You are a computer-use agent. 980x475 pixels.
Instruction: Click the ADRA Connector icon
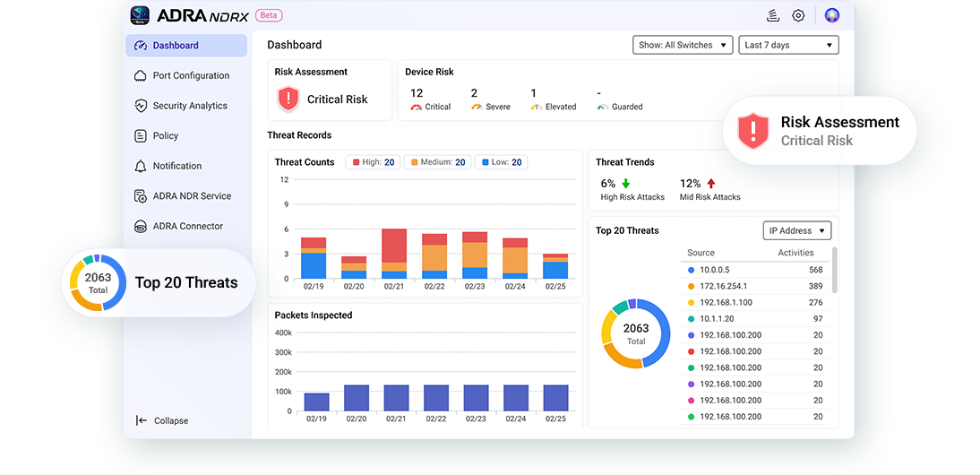[141, 227]
